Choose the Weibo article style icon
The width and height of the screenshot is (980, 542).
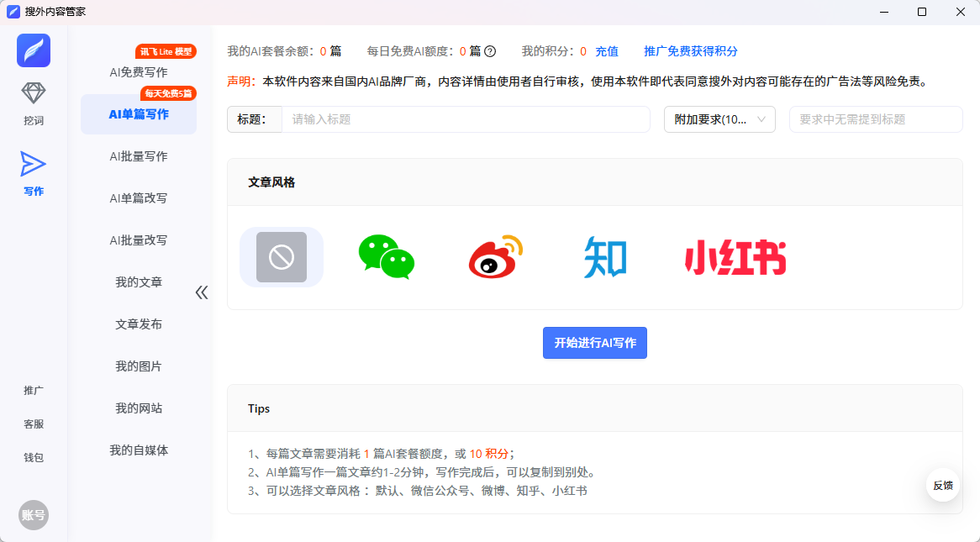[x=495, y=257]
